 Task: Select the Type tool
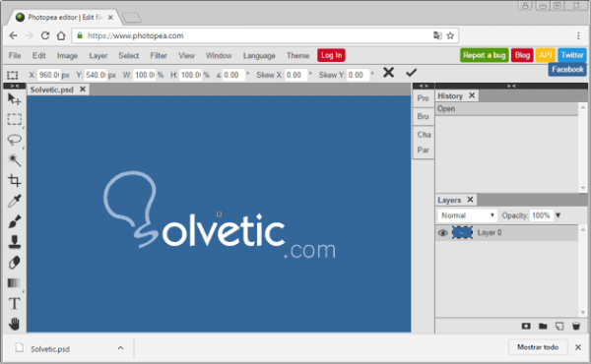point(15,303)
